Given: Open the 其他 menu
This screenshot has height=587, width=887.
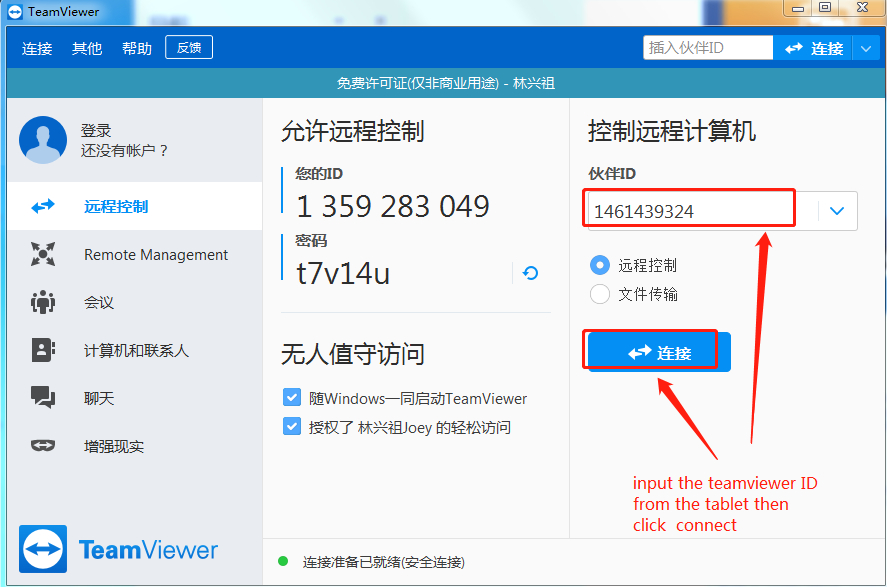Looking at the screenshot, I should coord(87,49).
